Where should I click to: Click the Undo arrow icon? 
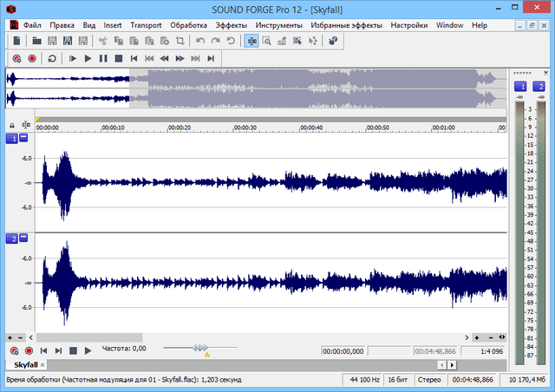click(x=200, y=41)
